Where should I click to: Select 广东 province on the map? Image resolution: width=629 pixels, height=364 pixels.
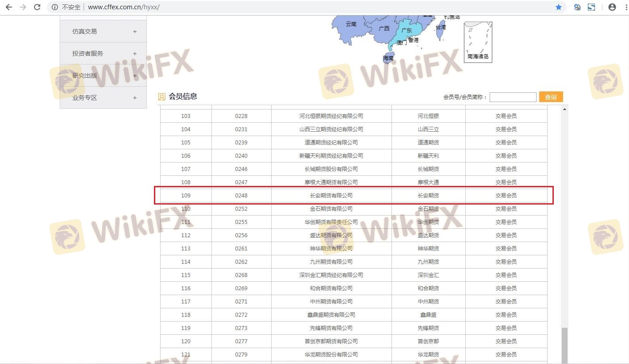click(x=405, y=32)
